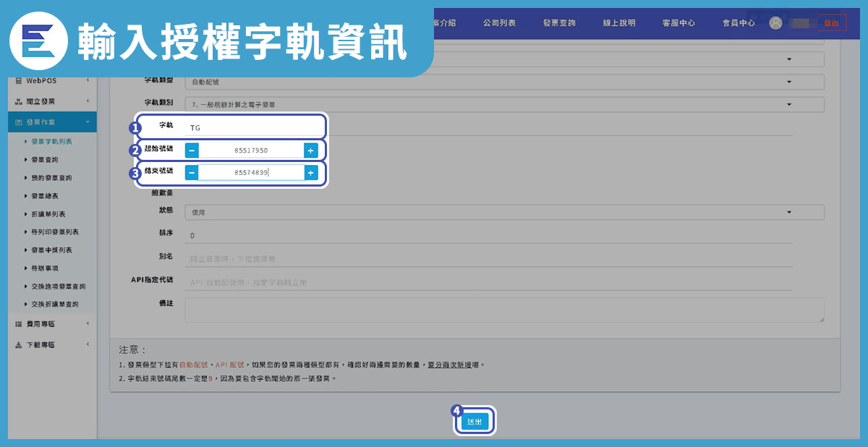Click the 送出 submit button
The width and height of the screenshot is (868, 447).
click(475, 422)
